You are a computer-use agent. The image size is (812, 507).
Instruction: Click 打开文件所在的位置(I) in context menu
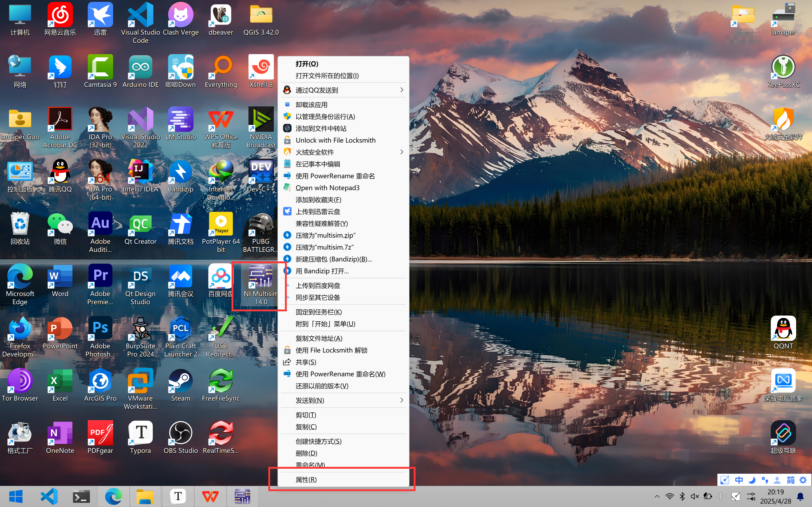327,76
